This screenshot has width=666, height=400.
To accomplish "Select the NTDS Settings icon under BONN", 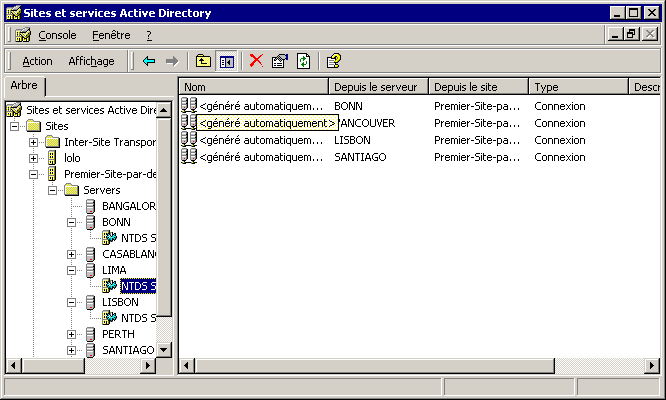I will click(x=110, y=238).
